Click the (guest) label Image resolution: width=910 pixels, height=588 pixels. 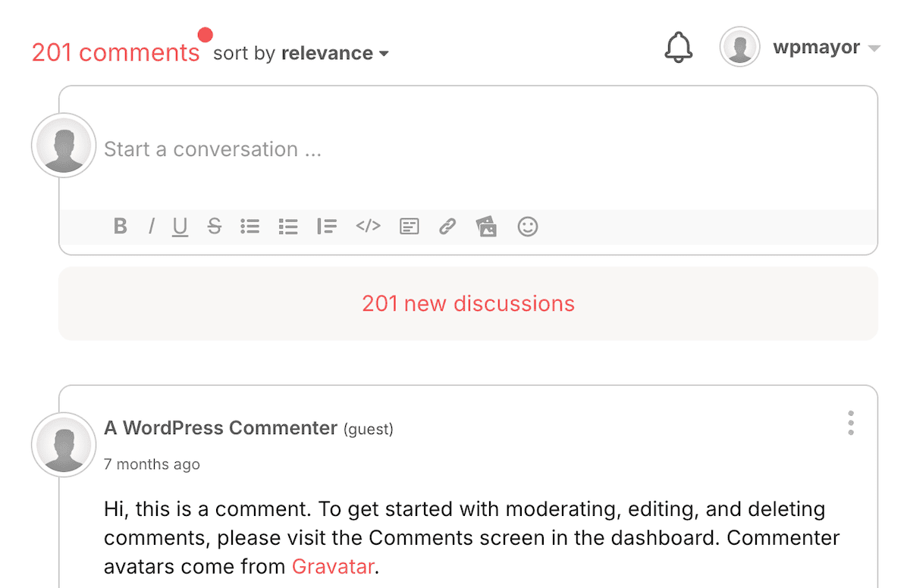tap(369, 430)
